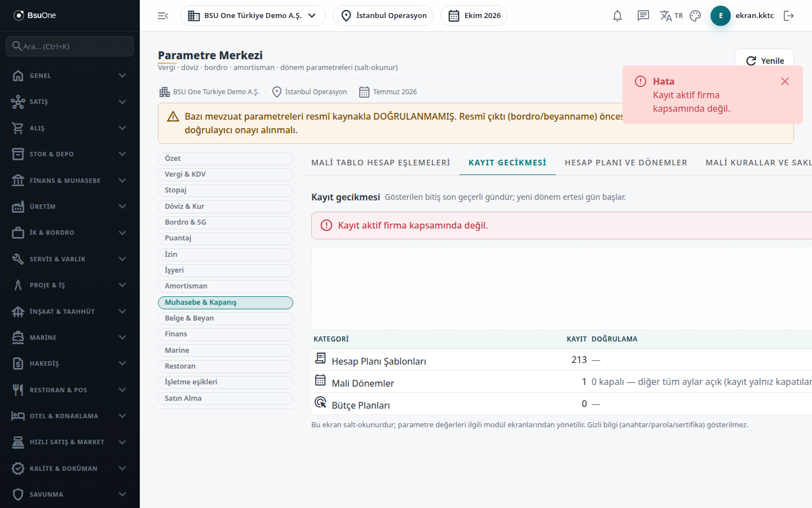Open the Ekim 2026 period picker
Viewport: 812px width, 508px height.
[x=474, y=16]
